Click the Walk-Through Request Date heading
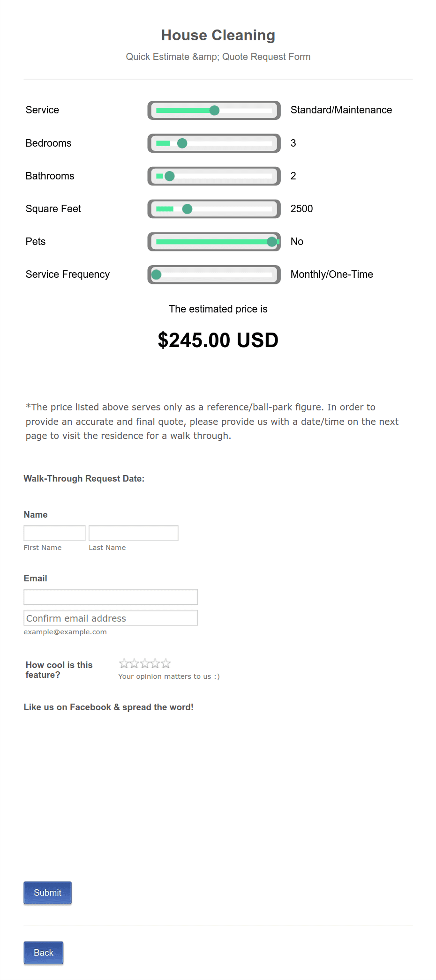The image size is (436, 980). pyautogui.click(x=84, y=478)
